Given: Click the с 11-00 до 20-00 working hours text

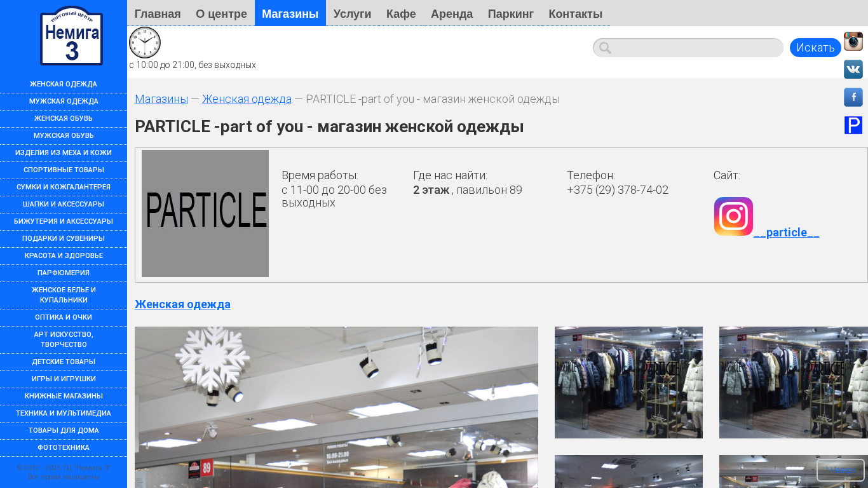Looking at the screenshot, I should point(334,196).
